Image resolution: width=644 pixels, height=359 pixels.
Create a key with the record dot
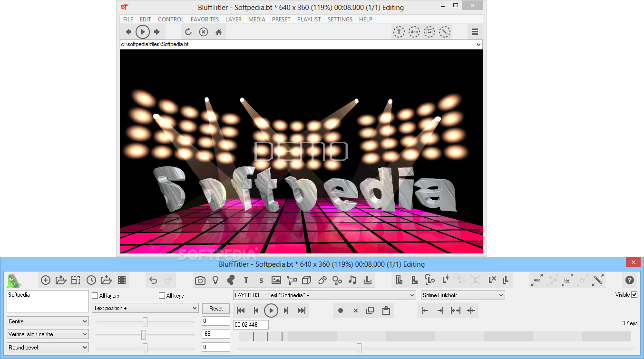point(341,310)
